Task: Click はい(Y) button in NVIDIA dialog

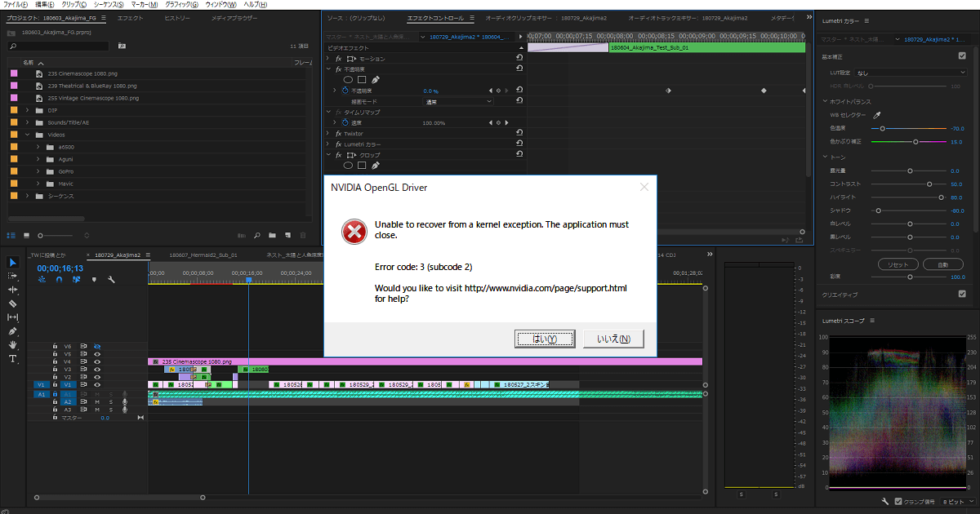Action: pyautogui.click(x=545, y=339)
